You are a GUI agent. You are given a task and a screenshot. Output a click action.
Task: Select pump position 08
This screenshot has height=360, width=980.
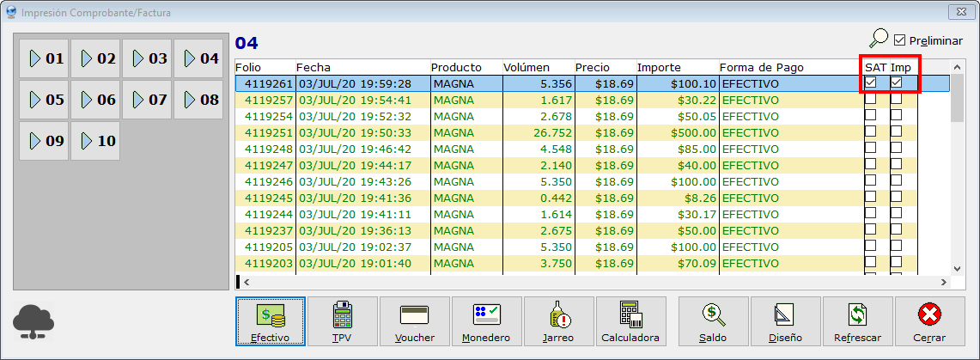click(199, 100)
